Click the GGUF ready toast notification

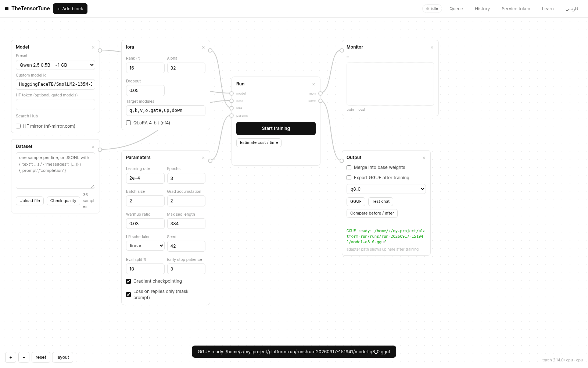click(294, 352)
